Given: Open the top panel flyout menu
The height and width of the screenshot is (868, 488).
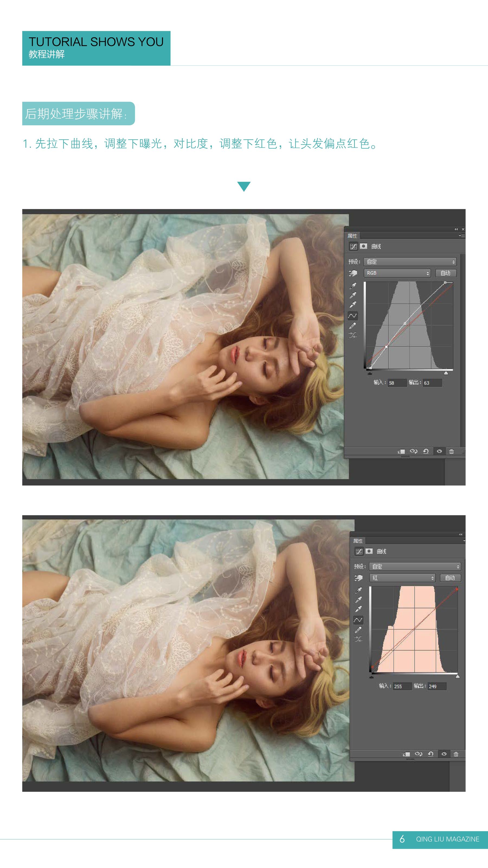Looking at the screenshot, I should [x=462, y=235].
